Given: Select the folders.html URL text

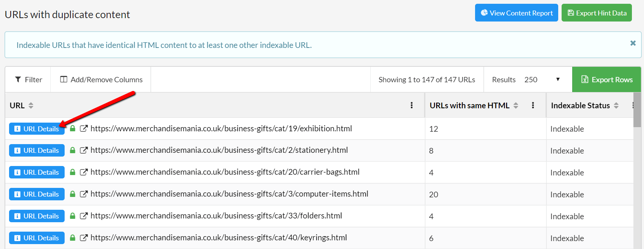Looking at the screenshot, I should (x=216, y=216).
